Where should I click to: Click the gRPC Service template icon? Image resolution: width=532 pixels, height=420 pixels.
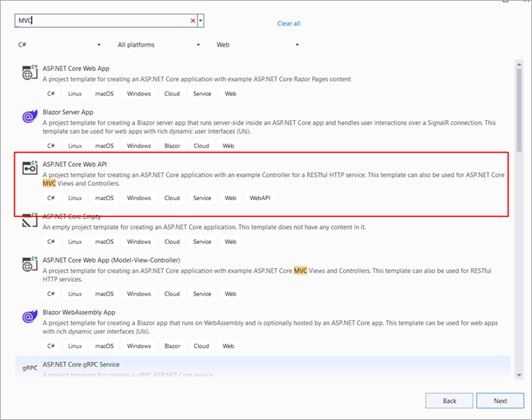pyautogui.click(x=29, y=368)
